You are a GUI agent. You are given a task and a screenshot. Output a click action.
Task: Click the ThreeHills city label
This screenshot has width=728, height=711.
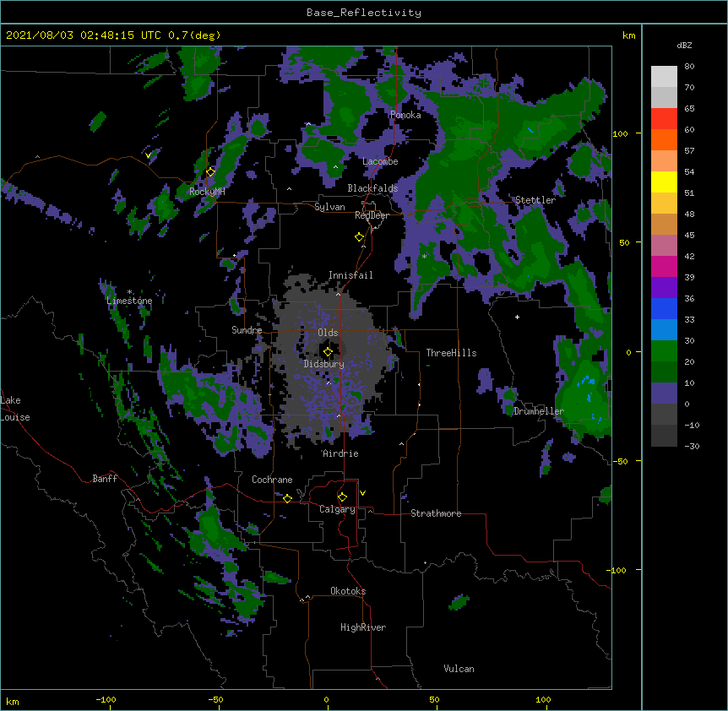(x=451, y=353)
